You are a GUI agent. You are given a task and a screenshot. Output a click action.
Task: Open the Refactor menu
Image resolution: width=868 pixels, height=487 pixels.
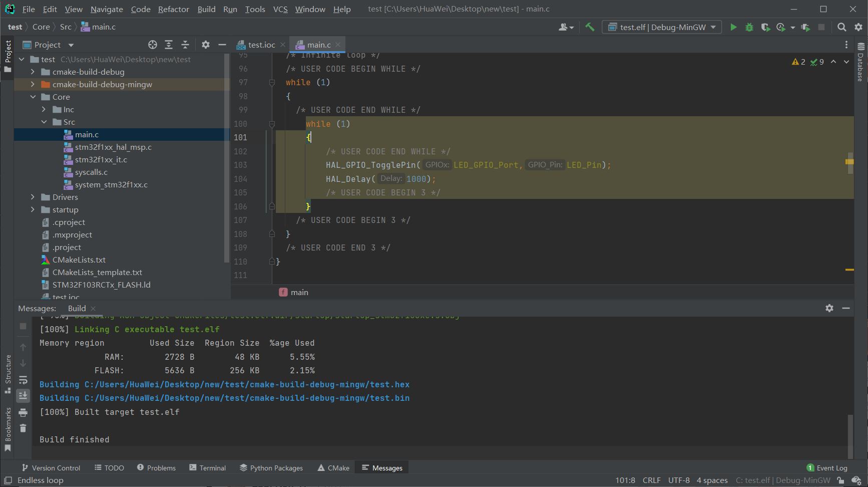coord(173,9)
